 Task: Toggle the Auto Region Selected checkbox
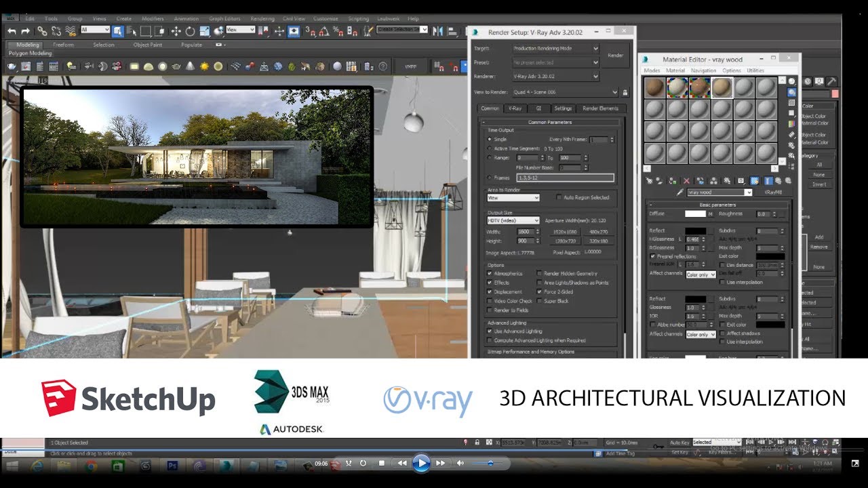[x=559, y=197]
